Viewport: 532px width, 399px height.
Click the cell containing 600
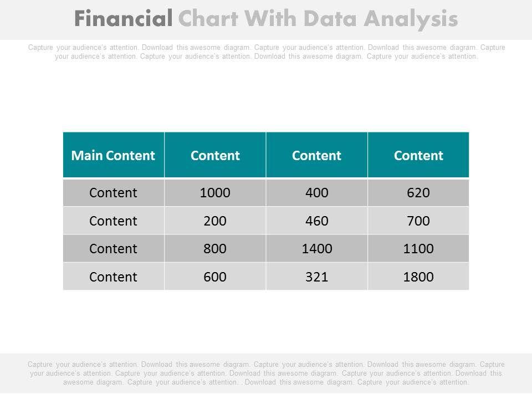[215, 277]
